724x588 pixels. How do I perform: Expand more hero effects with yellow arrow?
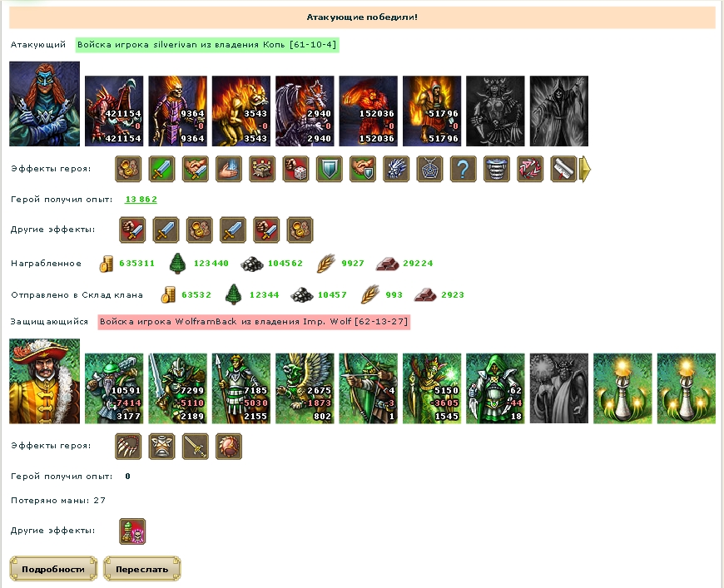tap(585, 169)
